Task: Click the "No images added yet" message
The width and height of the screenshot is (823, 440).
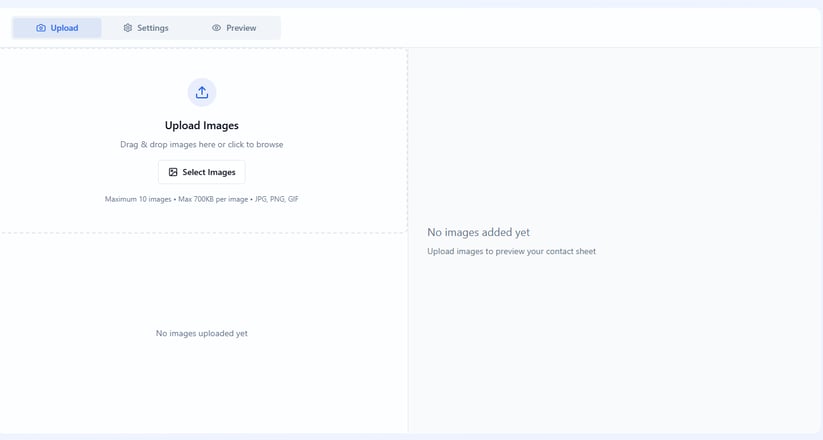Action: [478, 232]
